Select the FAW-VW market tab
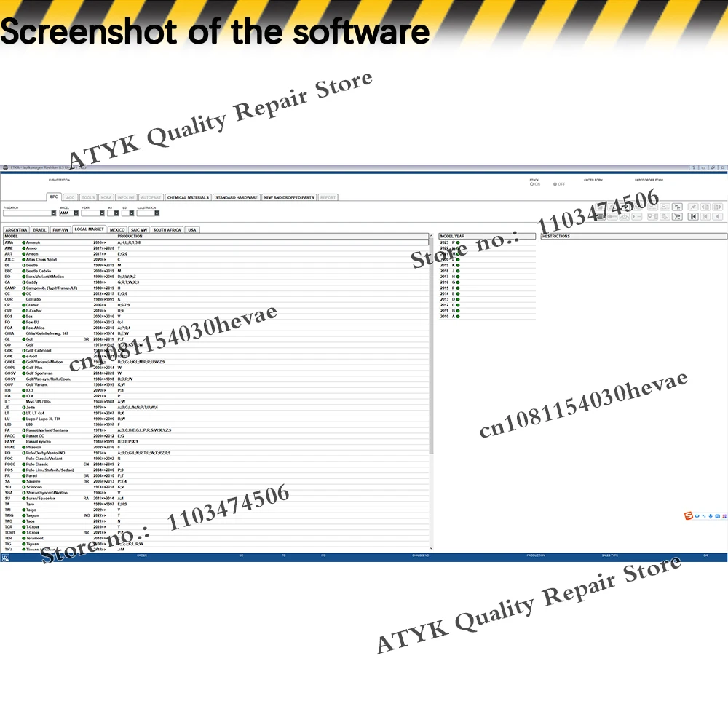Screen dimensions: 728x728 click(x=60, y=230)
